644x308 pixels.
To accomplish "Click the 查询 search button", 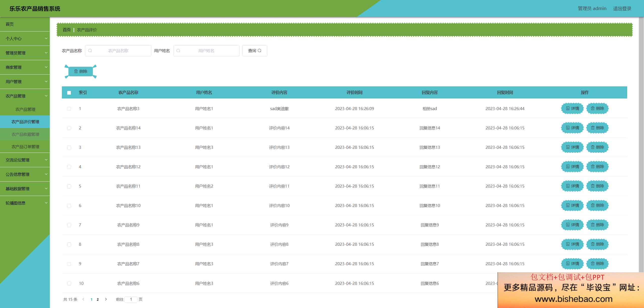I will click(x=255, y=51).
